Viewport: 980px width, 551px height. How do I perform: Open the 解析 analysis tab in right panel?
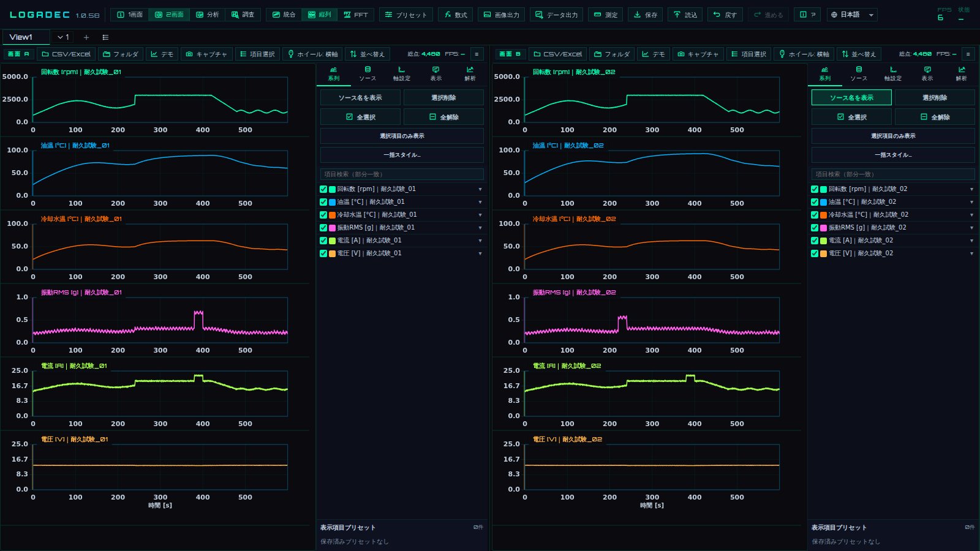coord(961,73)
